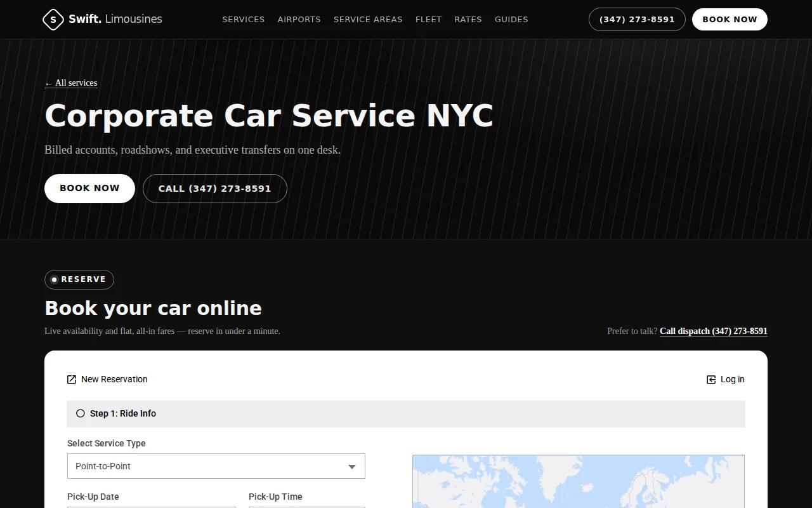Go back via All services link

[x=70, y=83]
